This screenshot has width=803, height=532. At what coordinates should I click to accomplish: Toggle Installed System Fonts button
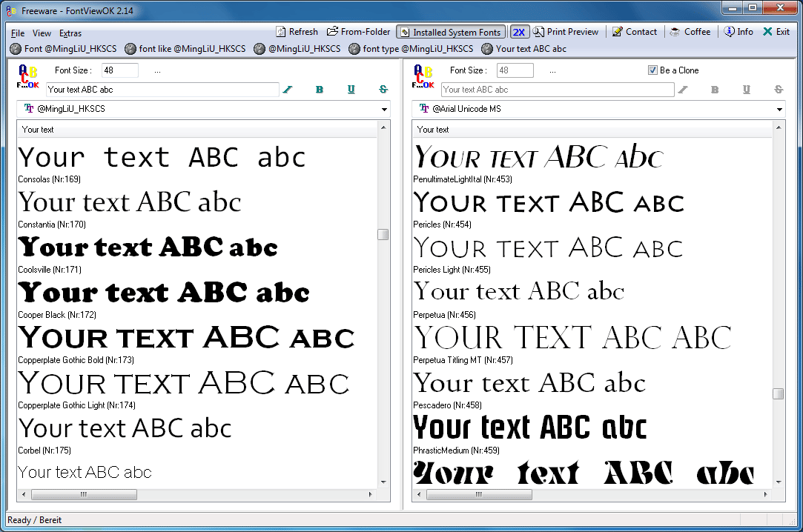tap(451, 33)
